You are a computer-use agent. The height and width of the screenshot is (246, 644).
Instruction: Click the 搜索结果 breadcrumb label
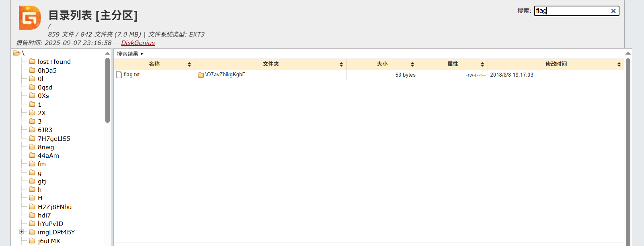pos(127,54)
